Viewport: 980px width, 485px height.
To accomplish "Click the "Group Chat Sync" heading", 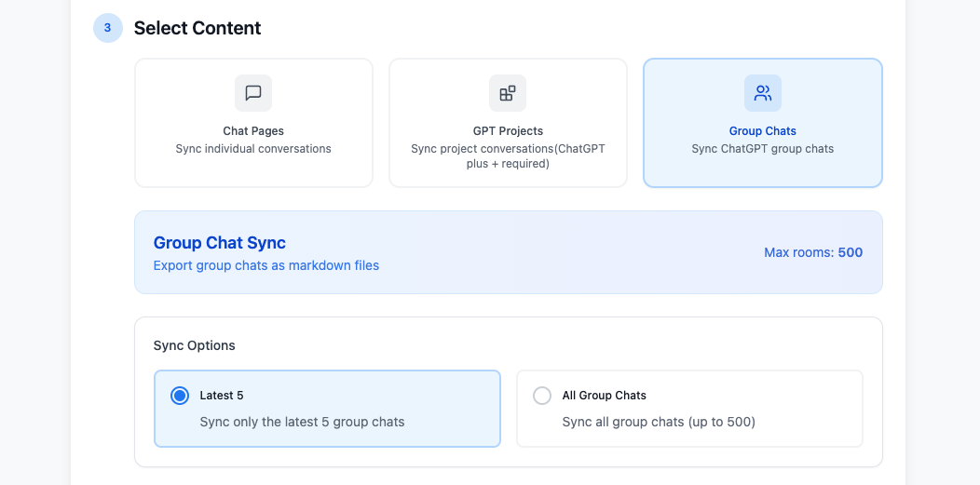I will click(x=219, y=243).
